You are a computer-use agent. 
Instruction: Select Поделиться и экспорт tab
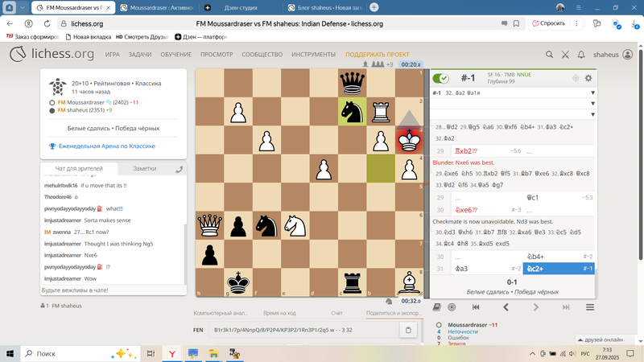point(394,313)
